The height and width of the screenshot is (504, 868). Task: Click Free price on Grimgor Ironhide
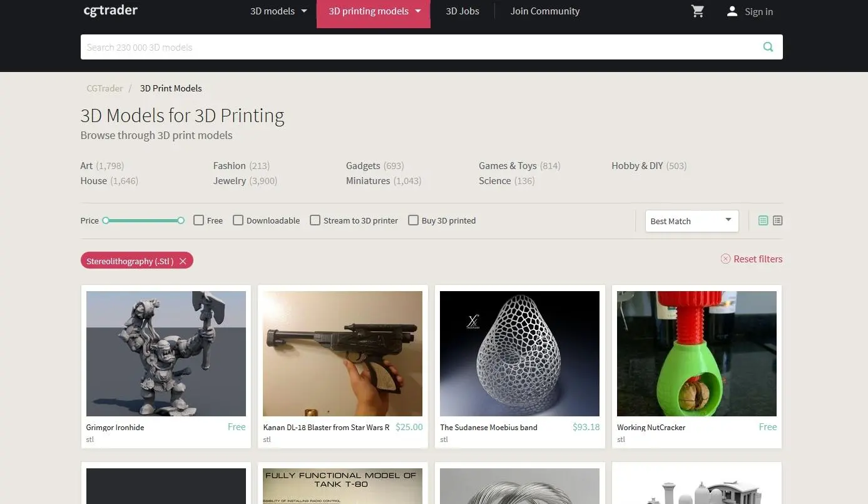(237, 427)
